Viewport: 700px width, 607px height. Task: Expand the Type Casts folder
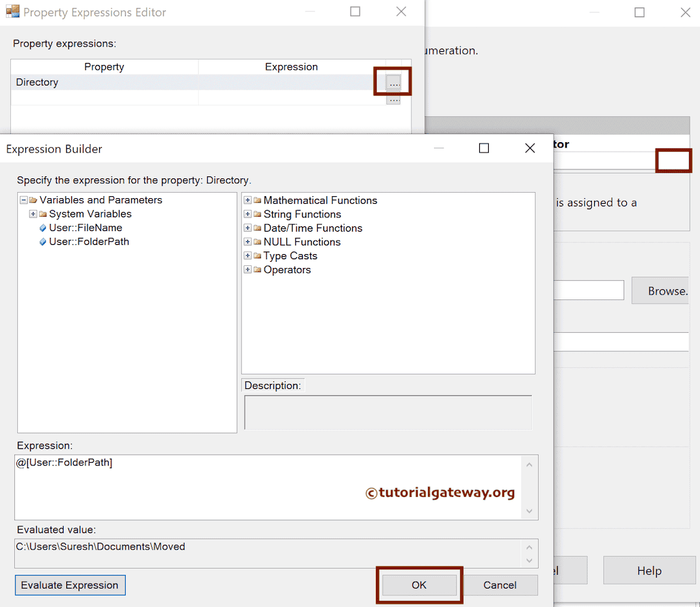click(247, 256)
